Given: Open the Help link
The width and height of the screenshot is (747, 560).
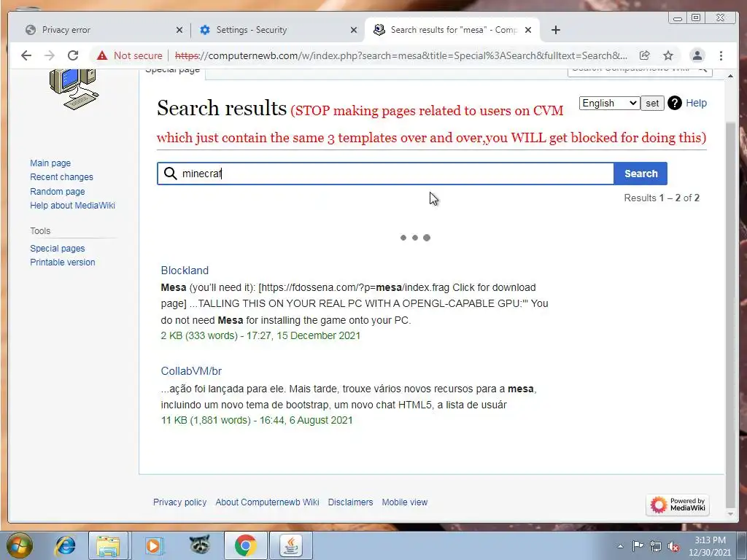Looking at the screenshot, I should tap(696, 103).
